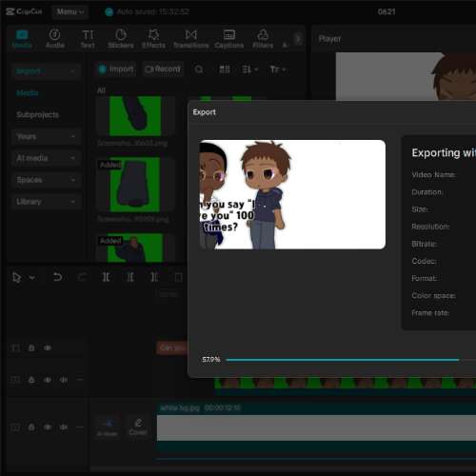This screenshot has width=476, height=476.
Task: Click the Delete clip icon
Action: tap(179, 278)
